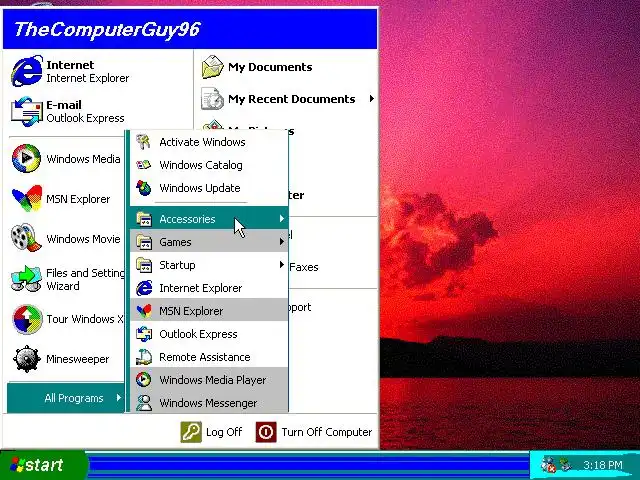Viewport: 640px width, 480px height.
Task: Click the Log Off key icon
Action: 191,432
